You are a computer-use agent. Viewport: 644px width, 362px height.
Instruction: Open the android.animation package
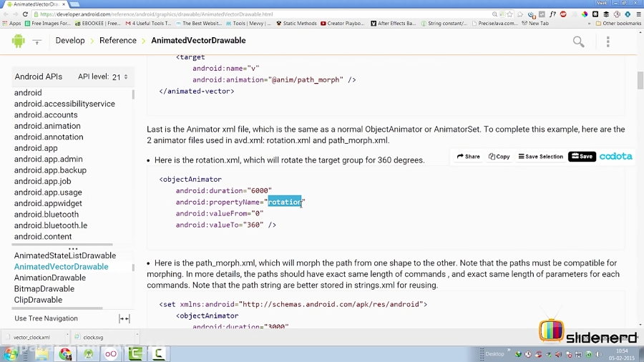pos(47,126)
